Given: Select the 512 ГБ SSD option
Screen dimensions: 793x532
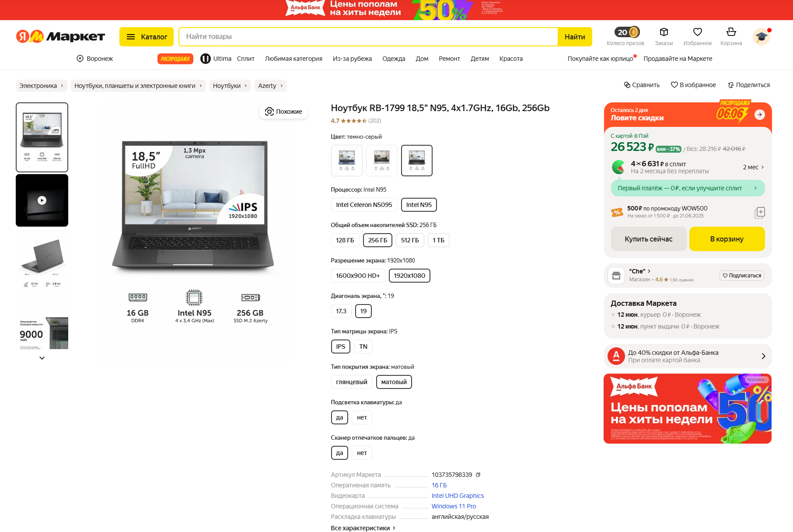Looking at the screenshot, I should pyautogui.click(x=410, y=240).
